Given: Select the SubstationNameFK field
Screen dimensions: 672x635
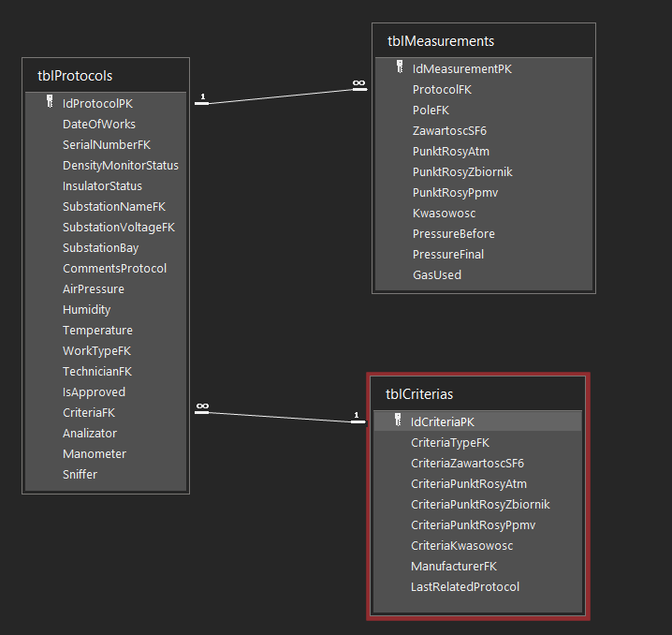Looking at the screenshot, I should (x=114, y=206).
